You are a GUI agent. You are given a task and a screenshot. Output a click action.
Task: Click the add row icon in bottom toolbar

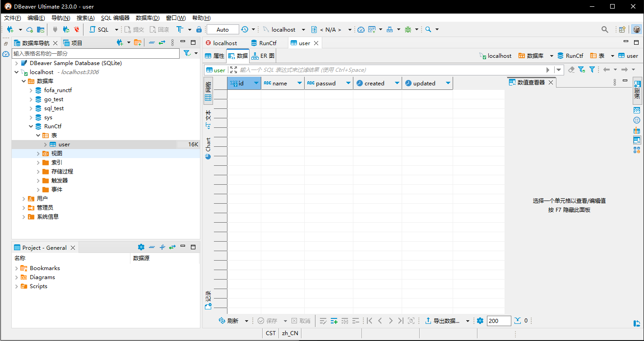point(334,321)
